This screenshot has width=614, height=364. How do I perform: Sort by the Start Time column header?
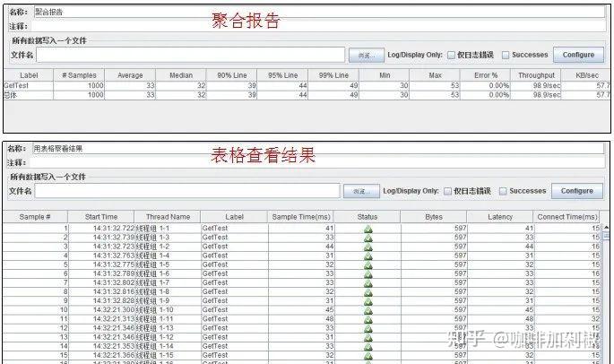click(x=101, y=217)
